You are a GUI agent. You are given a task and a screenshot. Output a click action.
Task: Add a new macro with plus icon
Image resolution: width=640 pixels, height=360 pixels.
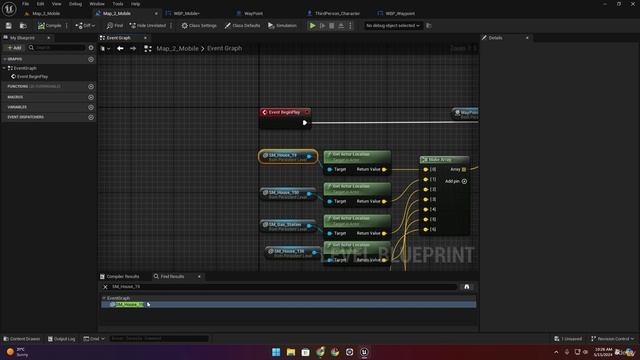pos(91,97)
